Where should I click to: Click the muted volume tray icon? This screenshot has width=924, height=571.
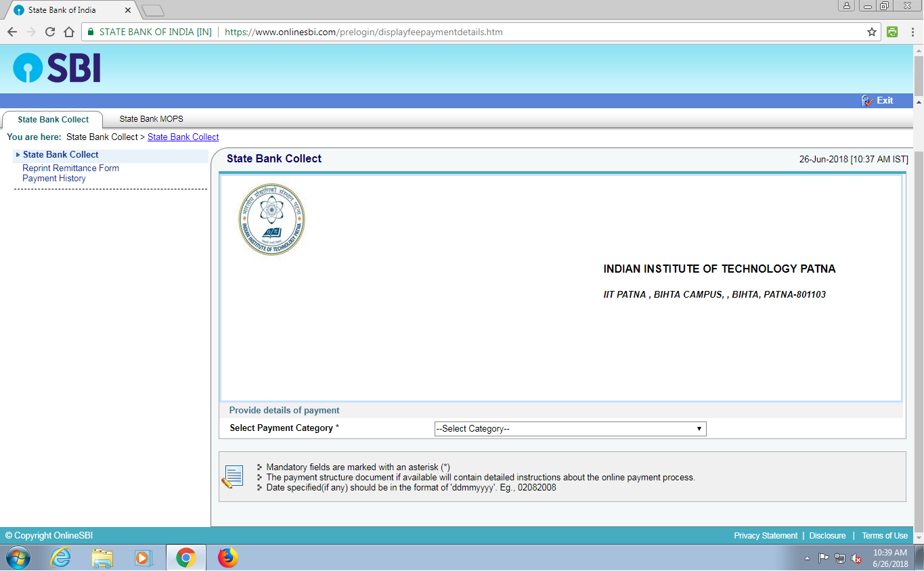click(x=856, y=558)
